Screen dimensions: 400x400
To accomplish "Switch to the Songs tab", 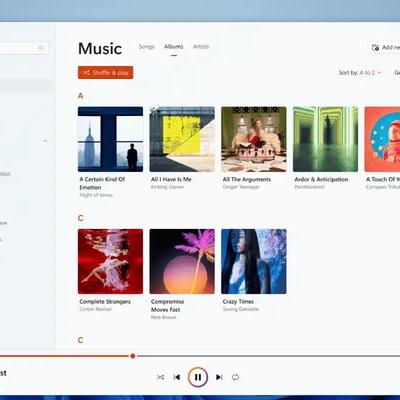I will pyautogui.click(x=146, y=47).
